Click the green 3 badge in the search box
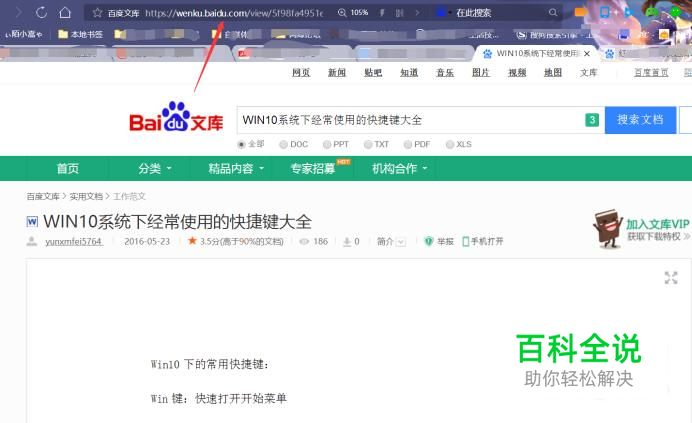 (x=592, y=120)
